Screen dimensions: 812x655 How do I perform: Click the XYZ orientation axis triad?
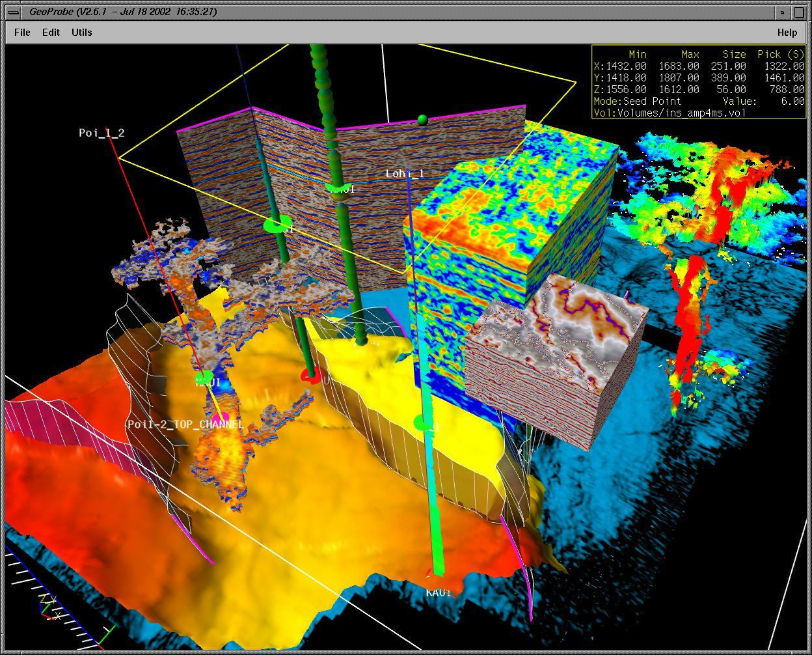coord(48,607)
